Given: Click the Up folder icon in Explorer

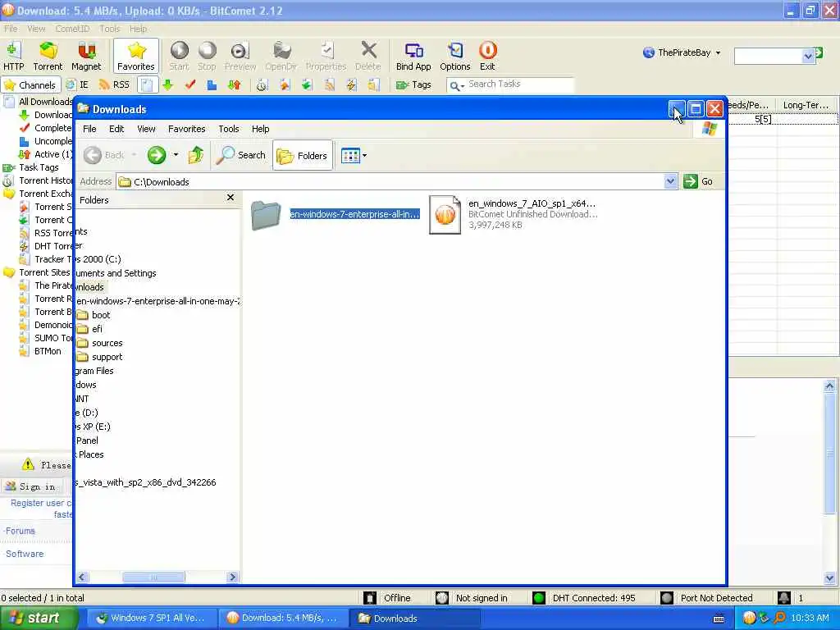Looking at the screenshot, I should pyautogui.click(x=195, y=155).
